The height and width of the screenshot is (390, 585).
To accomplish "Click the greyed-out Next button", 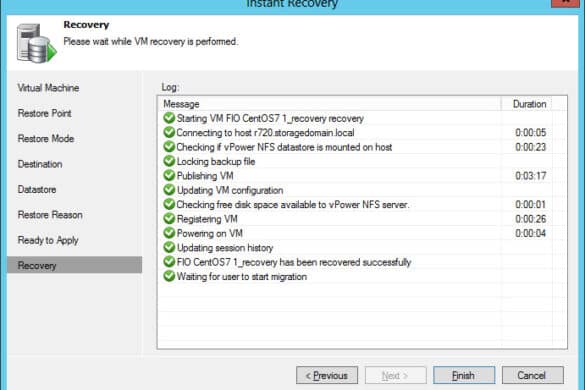I will click(395, 375).
